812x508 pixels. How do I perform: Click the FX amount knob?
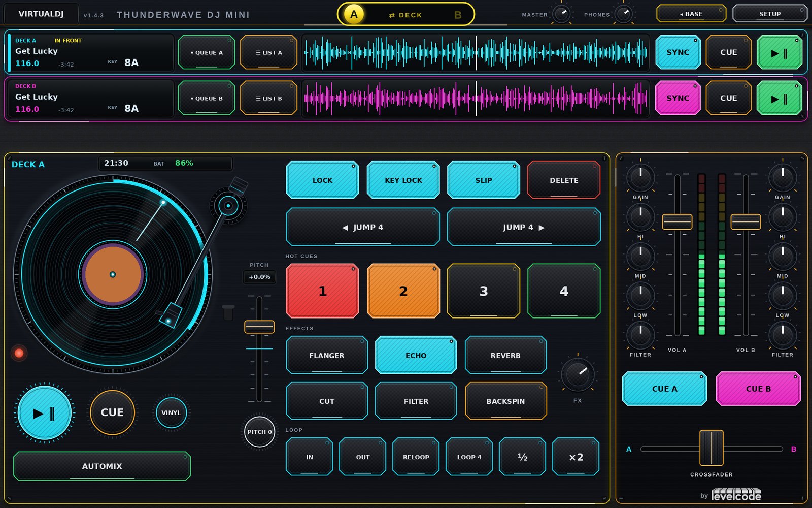point(578,375)
